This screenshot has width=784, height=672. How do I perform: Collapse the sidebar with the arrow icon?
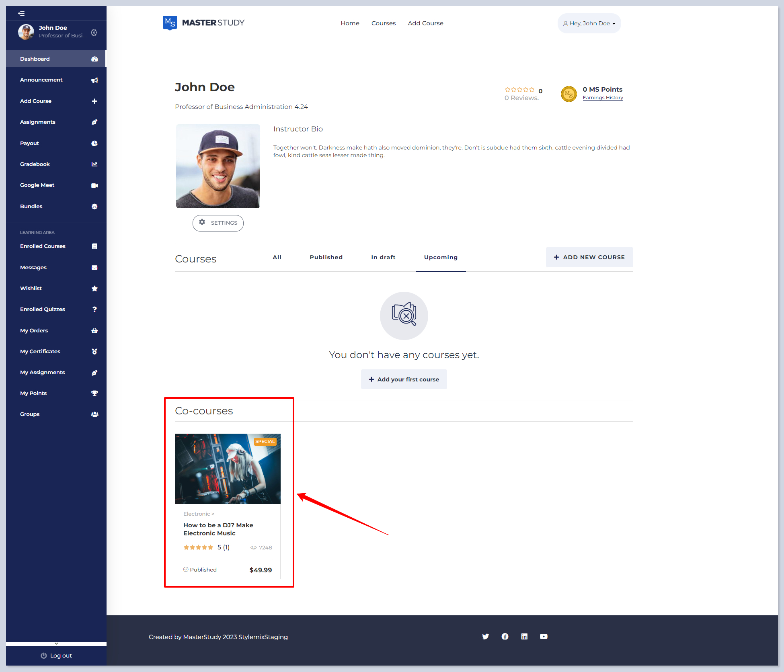21,13
